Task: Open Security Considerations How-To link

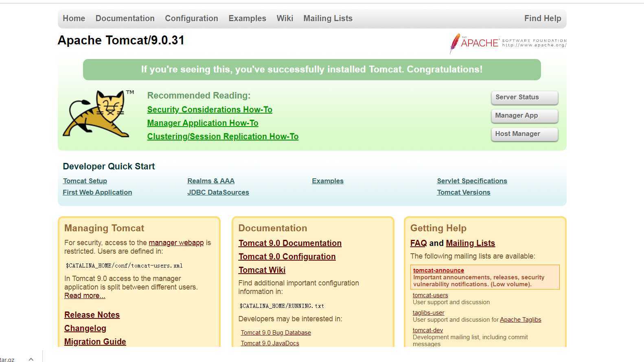Action: [x=210, y=110]
